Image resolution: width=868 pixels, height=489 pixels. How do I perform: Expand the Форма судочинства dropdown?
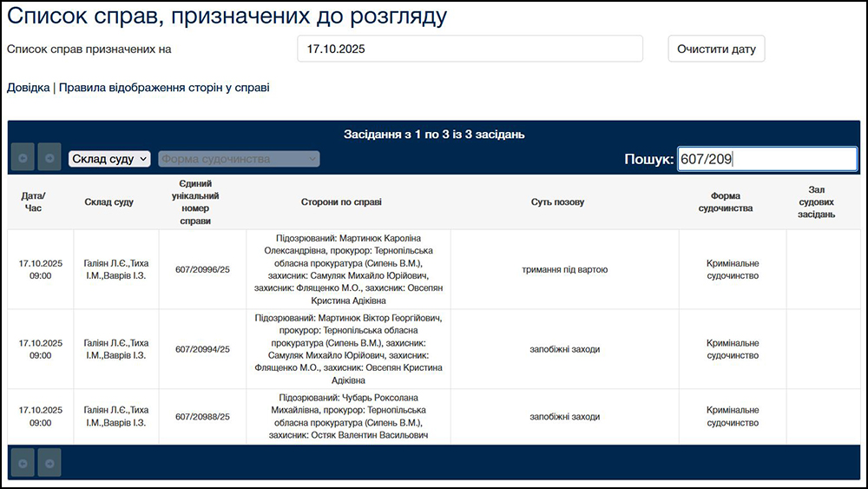(239, 159)
